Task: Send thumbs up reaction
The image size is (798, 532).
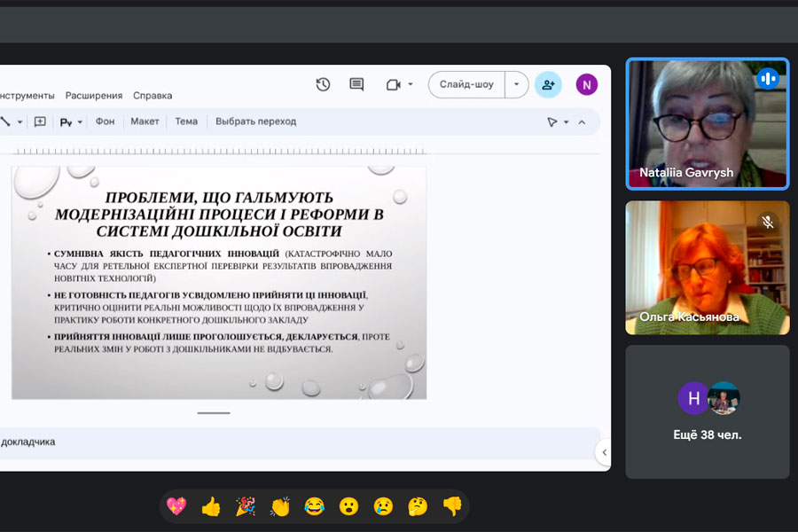Action: point(211,506)
